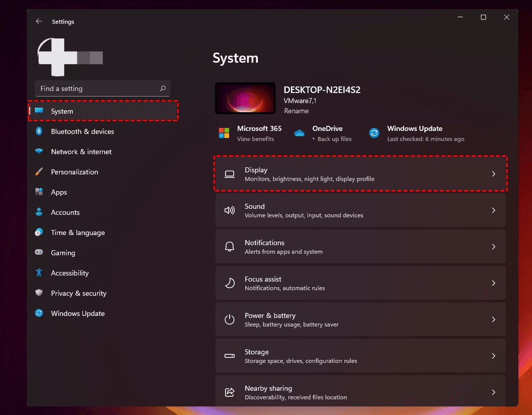Expand Display settings via its chevron
532x415 pixels.
(x=494, y=174)
